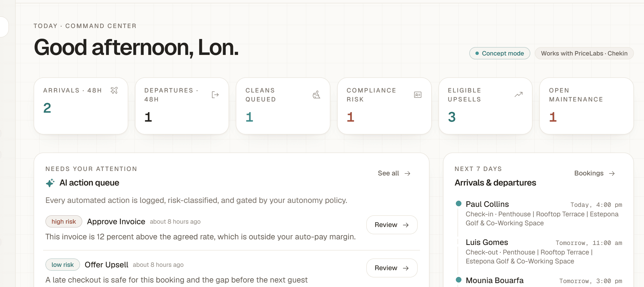Open See all AI actions link
Screen dimensions: 644x287
click(x=394, y=173)
